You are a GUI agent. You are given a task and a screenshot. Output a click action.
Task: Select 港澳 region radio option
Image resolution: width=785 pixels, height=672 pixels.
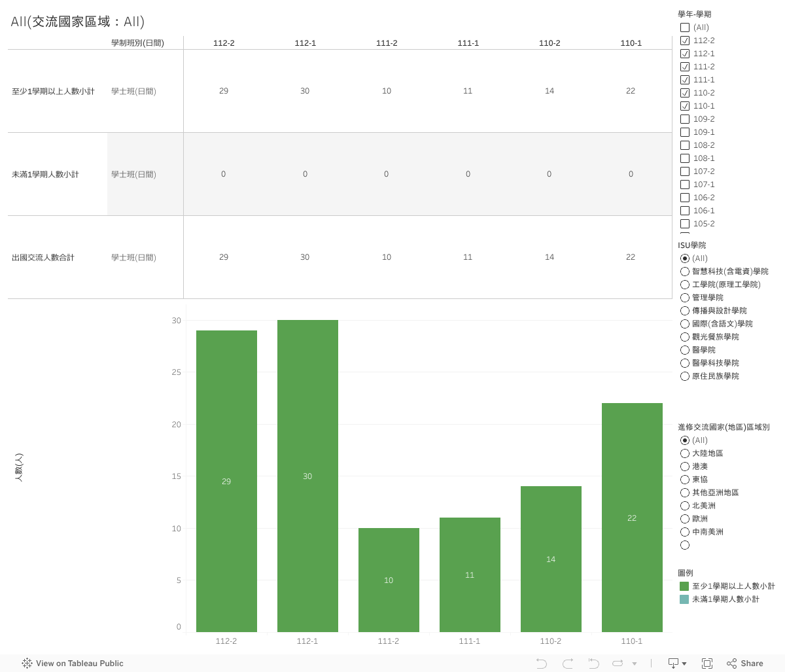(685, 467)
